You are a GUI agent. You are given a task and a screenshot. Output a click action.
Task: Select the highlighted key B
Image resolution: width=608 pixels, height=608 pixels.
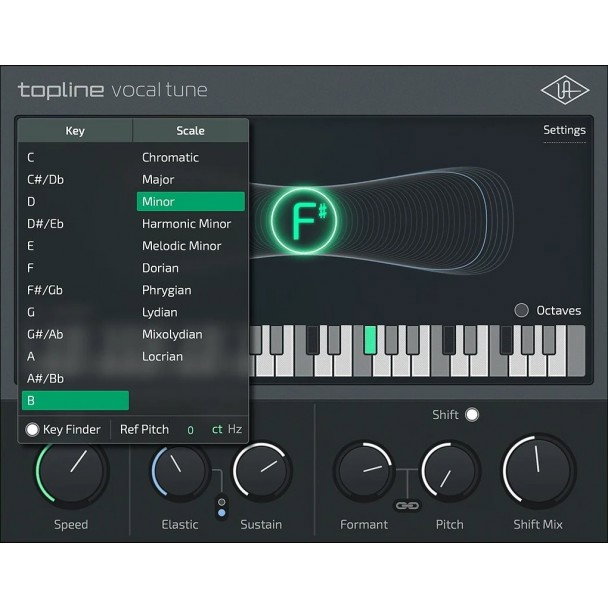[x=75, y=400]
